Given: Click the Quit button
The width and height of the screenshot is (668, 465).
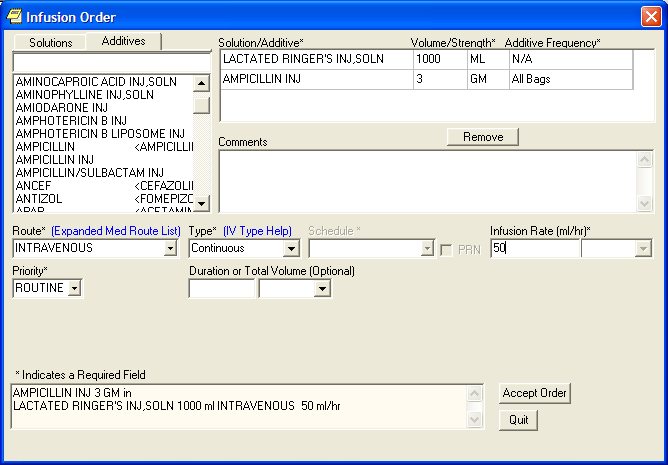Looking at the screenshot, I should pyautogui.click(x=518, y=420).
